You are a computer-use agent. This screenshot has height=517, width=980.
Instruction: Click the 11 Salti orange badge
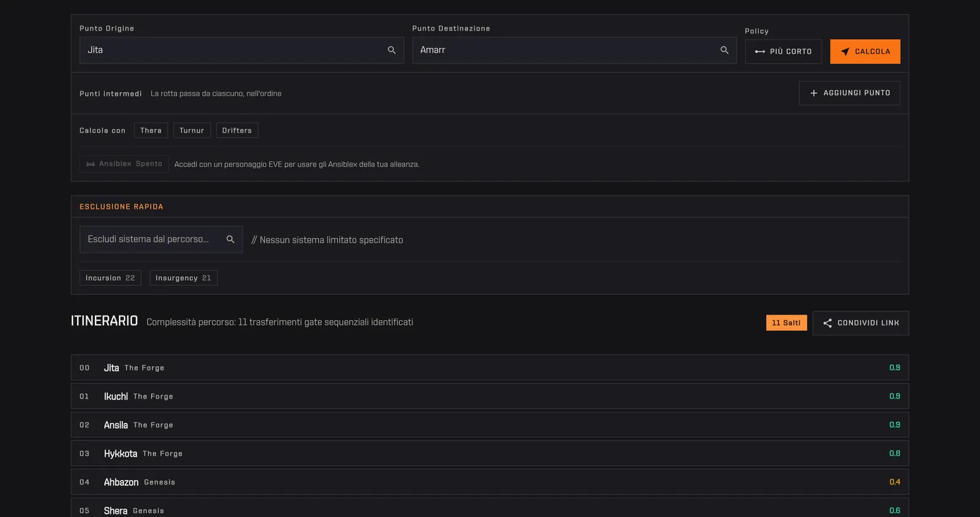click(786, 323)
